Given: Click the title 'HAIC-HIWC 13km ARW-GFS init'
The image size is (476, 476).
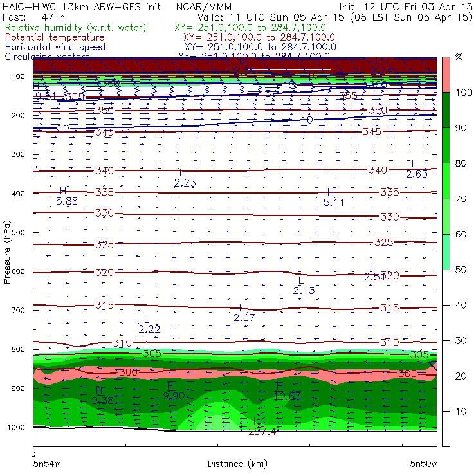Looking at the screenshot, I should [81, 7].
